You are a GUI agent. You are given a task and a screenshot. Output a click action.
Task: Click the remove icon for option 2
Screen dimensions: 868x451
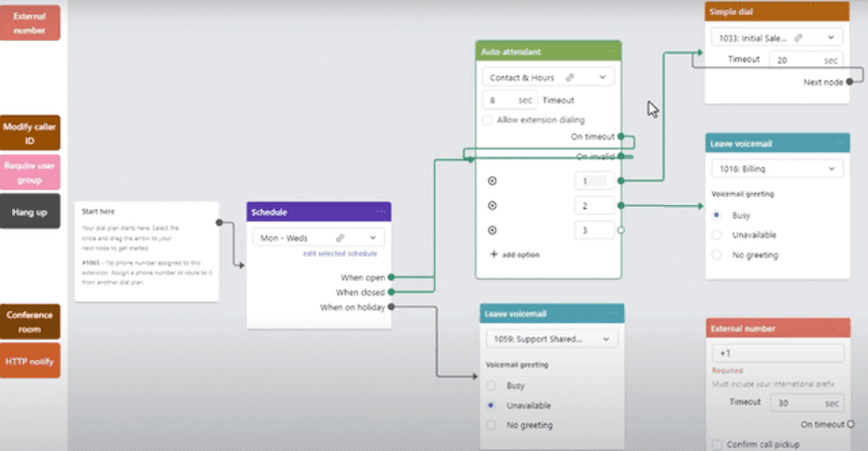492,206
